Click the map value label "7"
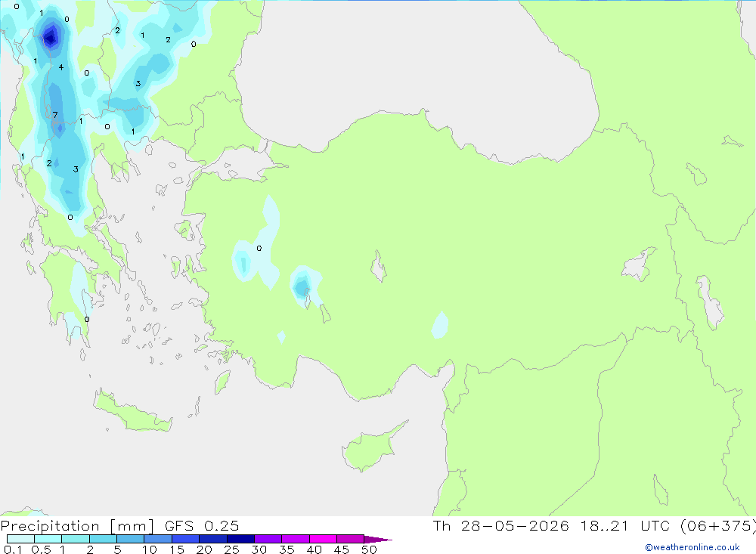Screen dimensions: 756x554 coord(55,115)
